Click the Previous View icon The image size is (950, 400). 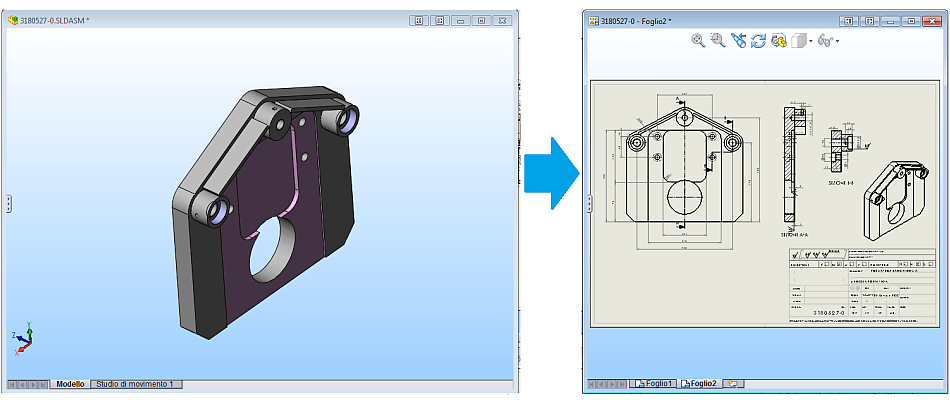(738, 41)
